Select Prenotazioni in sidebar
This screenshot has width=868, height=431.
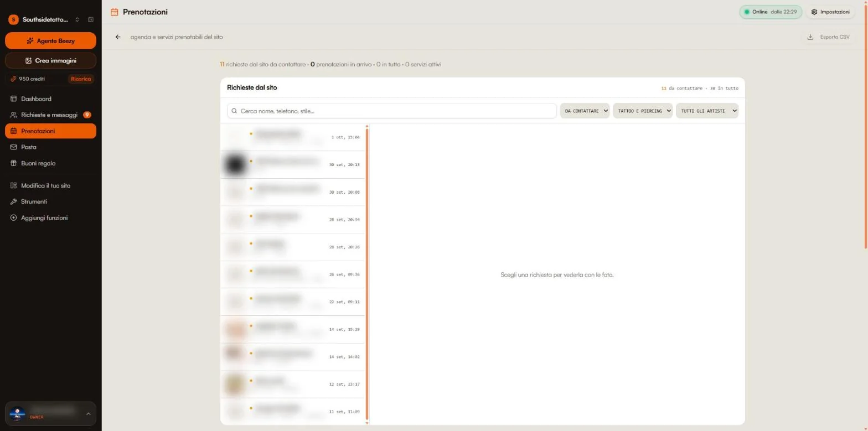pos(50,131)
